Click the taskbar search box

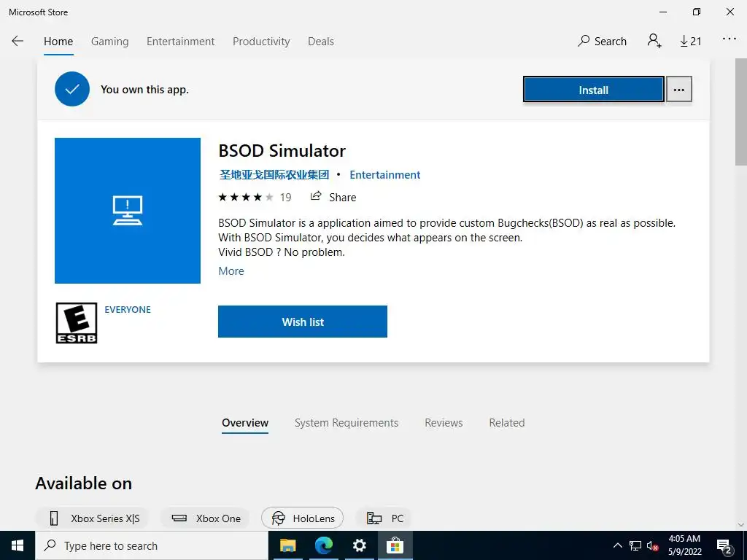152,545
